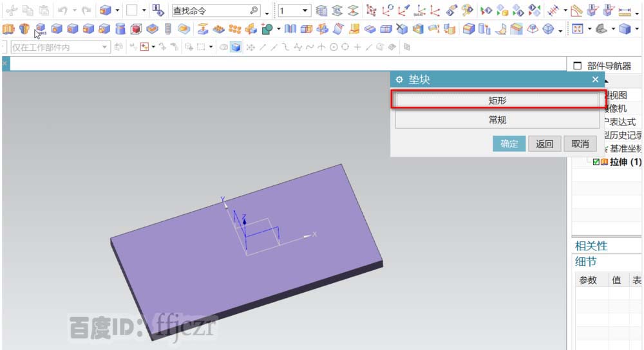The height and width of the screenshot is (350, 644).
Task: Open the 仅在工作部件内 selection scope dropdown
Action: pos(61,47)
